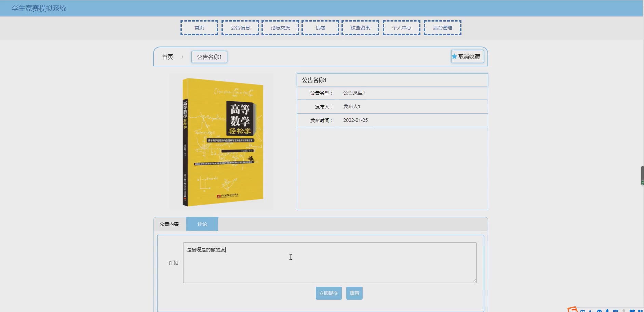Click the 高等数学 book cover image

[222, 141]
